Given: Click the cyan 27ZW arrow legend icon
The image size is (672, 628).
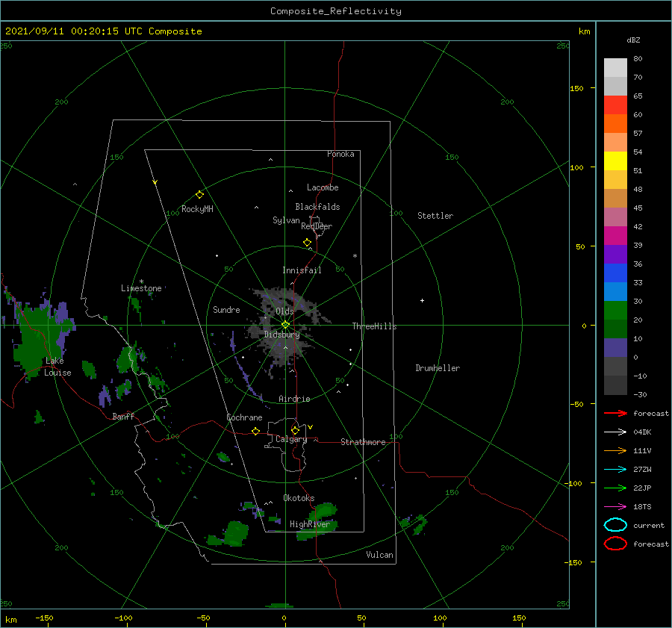Looking at the screenshot, I should click(x=615, y=470).
